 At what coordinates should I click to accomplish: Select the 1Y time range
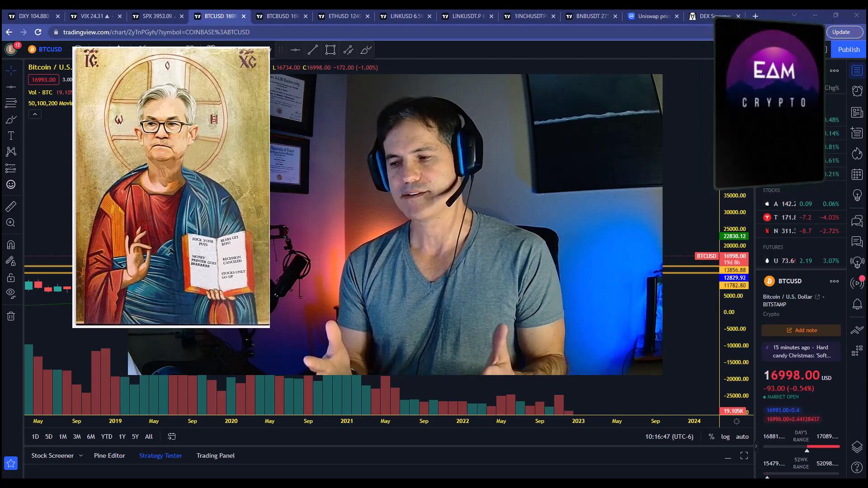pyautogui.click(x=122, y=436)
